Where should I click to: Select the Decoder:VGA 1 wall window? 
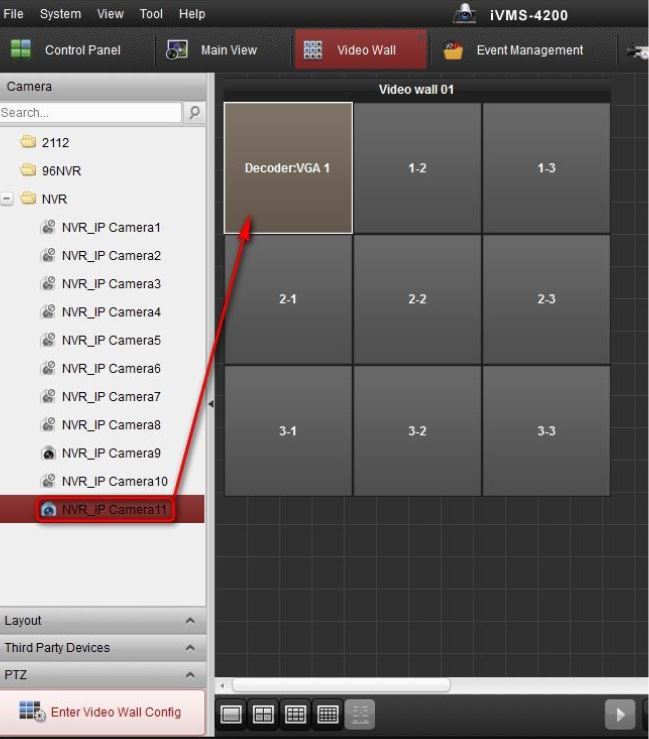288,168
